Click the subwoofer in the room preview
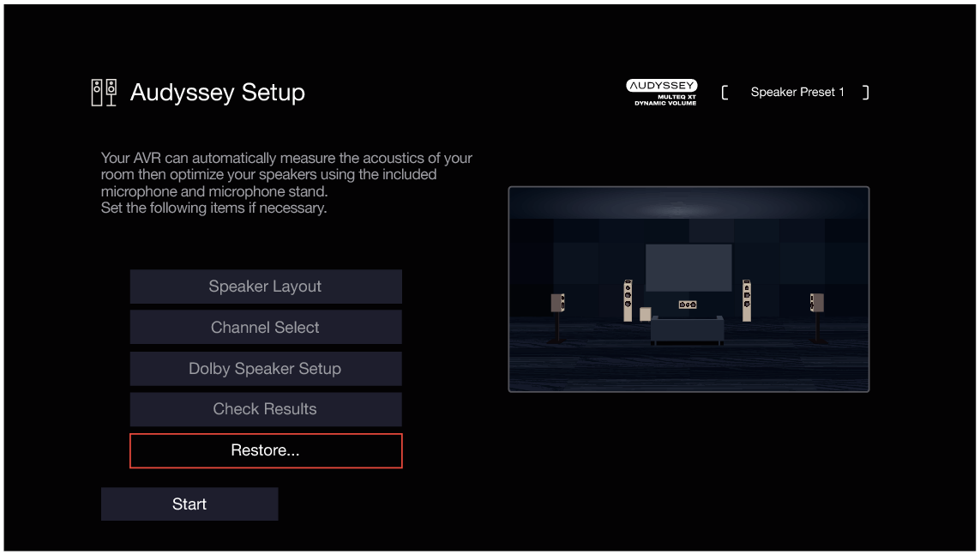 pos(645,313)
